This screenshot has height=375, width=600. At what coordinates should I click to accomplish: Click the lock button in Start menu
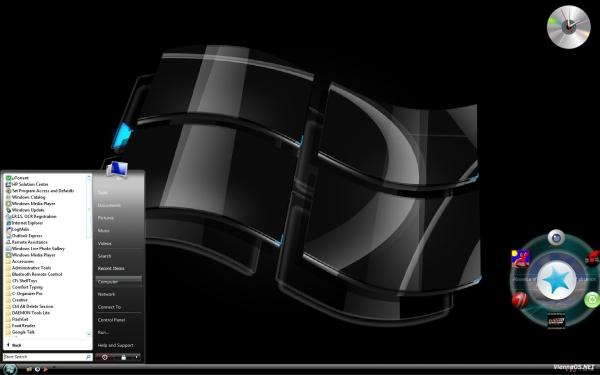[x=123, y=357]
